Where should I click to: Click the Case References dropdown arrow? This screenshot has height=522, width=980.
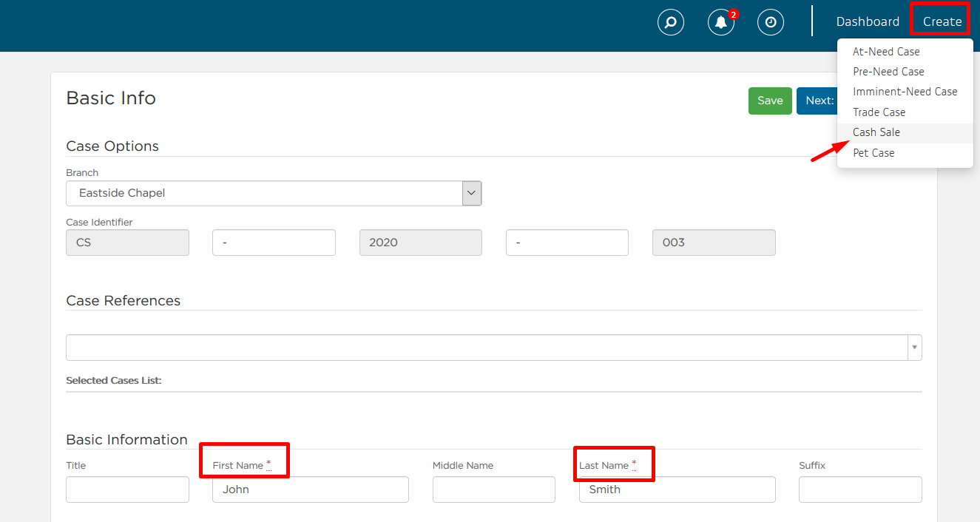915,348
